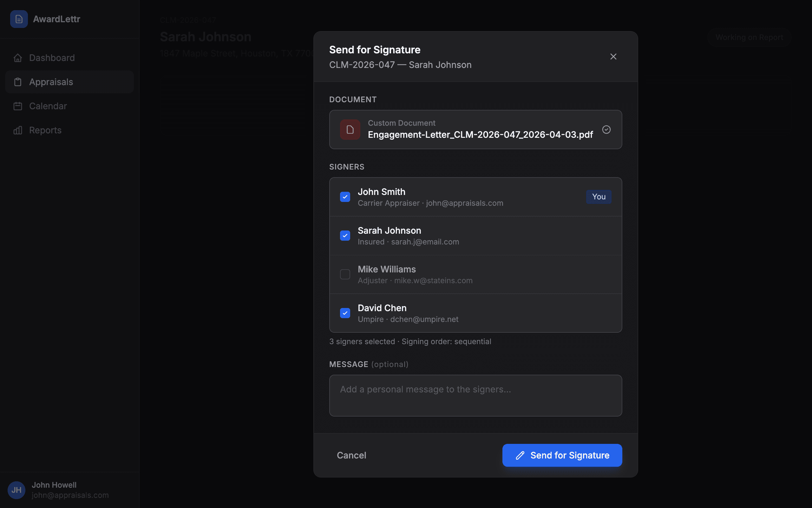812x508 pixels.
Task: Click the AwardLettr logo icon
Action: [19, 19]
